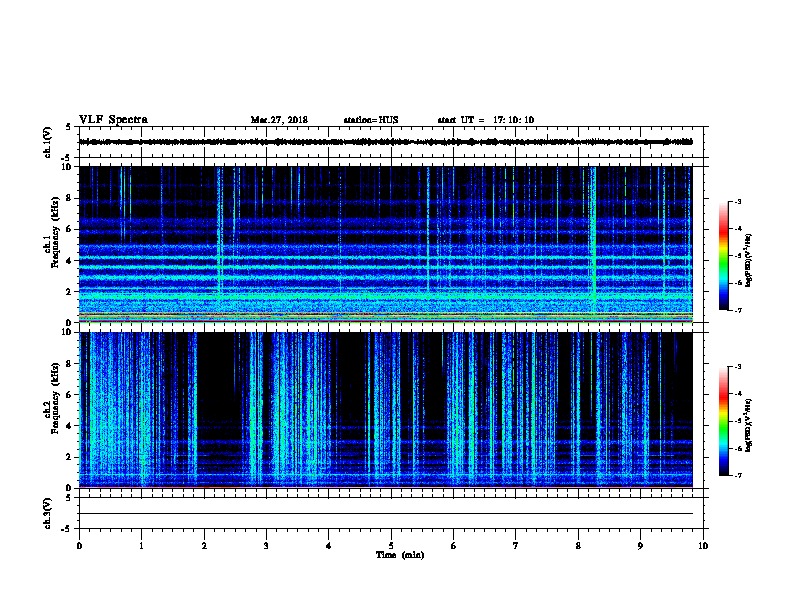Click the "4" kHz tick of ch.1 spectrogram
The width and height of the screenshot is (792, 612).
pos(70,261)
